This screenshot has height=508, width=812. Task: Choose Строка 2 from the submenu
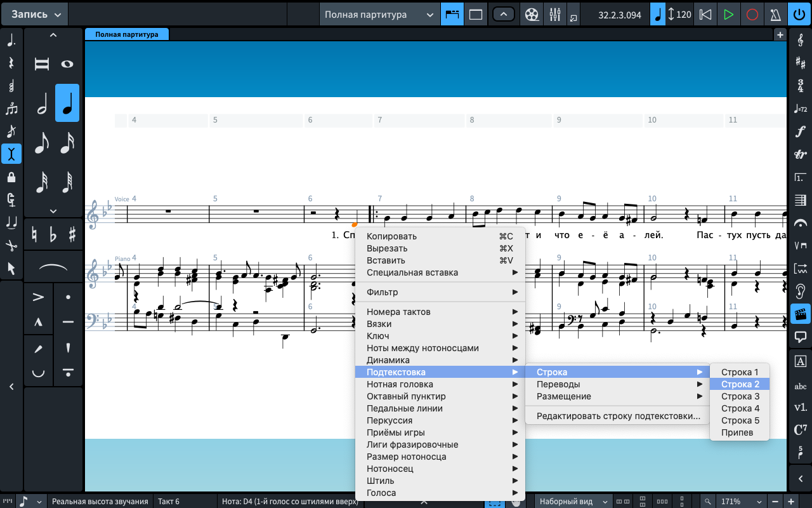740,384
